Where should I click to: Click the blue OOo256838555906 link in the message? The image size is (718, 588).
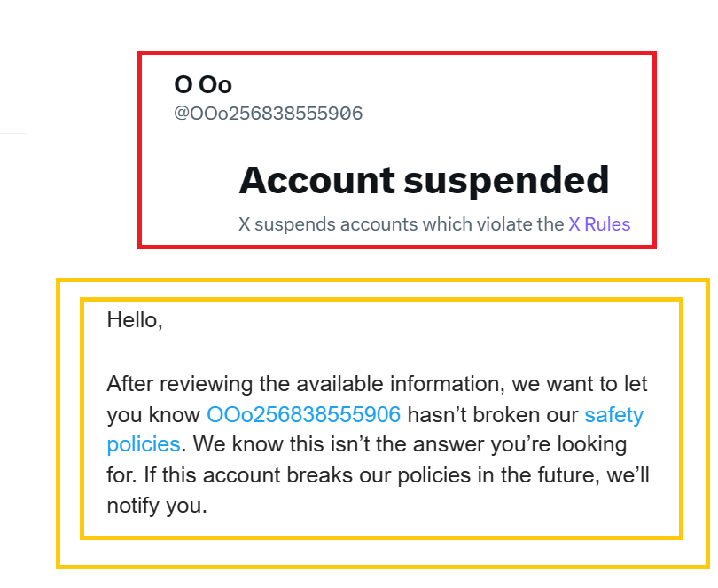click(x=304, y=414)
